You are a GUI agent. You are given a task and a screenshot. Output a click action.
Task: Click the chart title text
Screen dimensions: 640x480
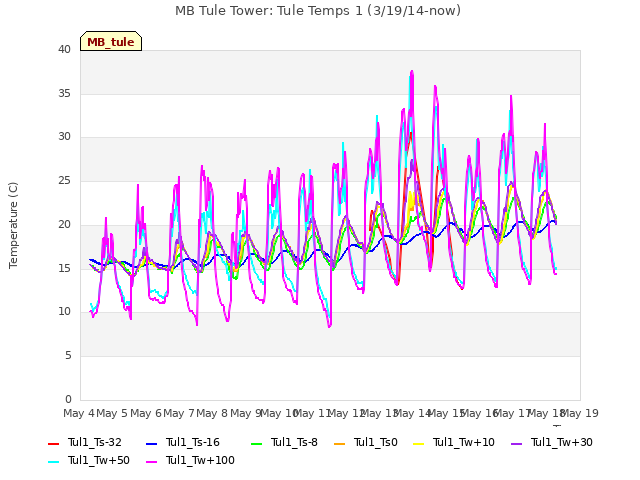tap(318, 11)
